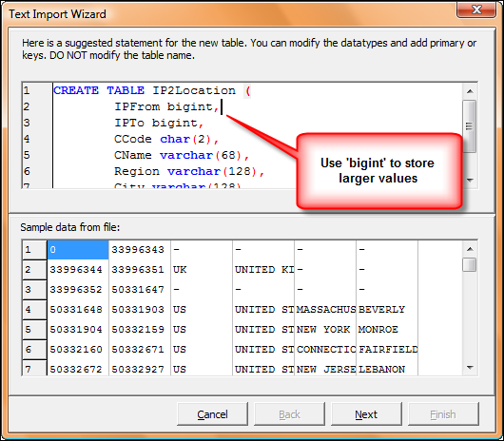Click the LEBANON cell
This screenshot has height=441, width=504.
[387, 368]
